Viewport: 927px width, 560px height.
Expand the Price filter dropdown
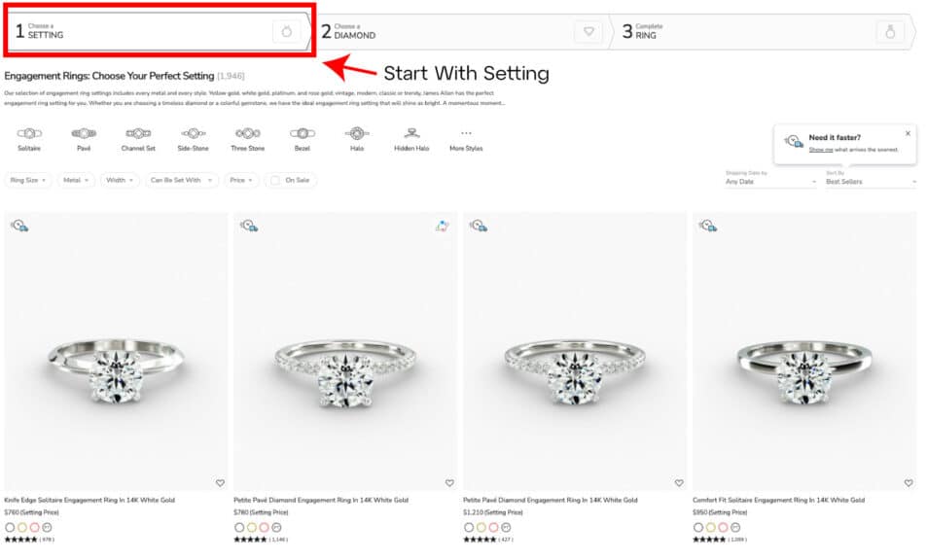tap(240, 180)
